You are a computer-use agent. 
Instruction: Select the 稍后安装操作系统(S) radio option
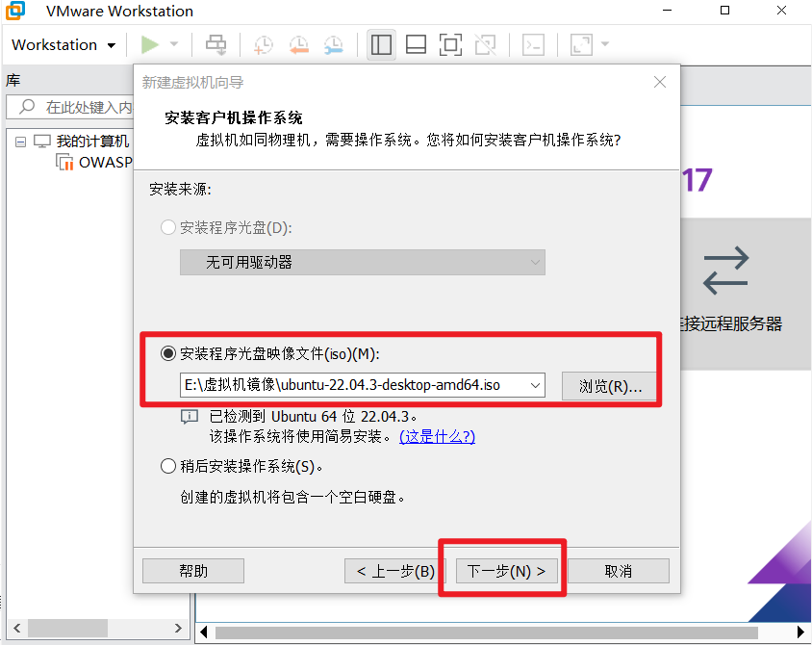pos(167,466)
